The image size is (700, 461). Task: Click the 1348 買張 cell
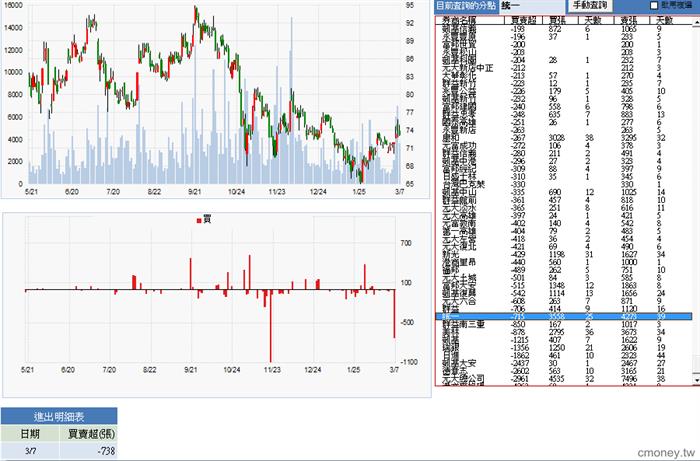pyautogui.click(x=557, y=286)
